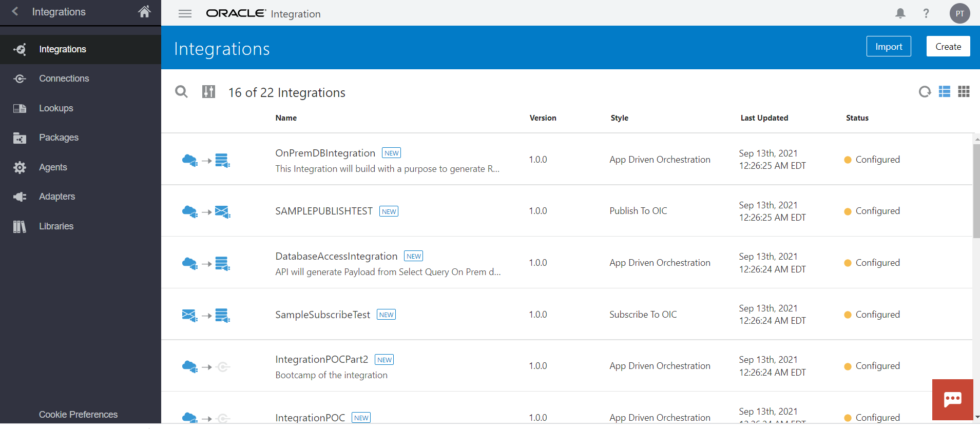Open the OnPremDBIntegration integration
This screenshot has height=429, width=980.
coord(325,153)
